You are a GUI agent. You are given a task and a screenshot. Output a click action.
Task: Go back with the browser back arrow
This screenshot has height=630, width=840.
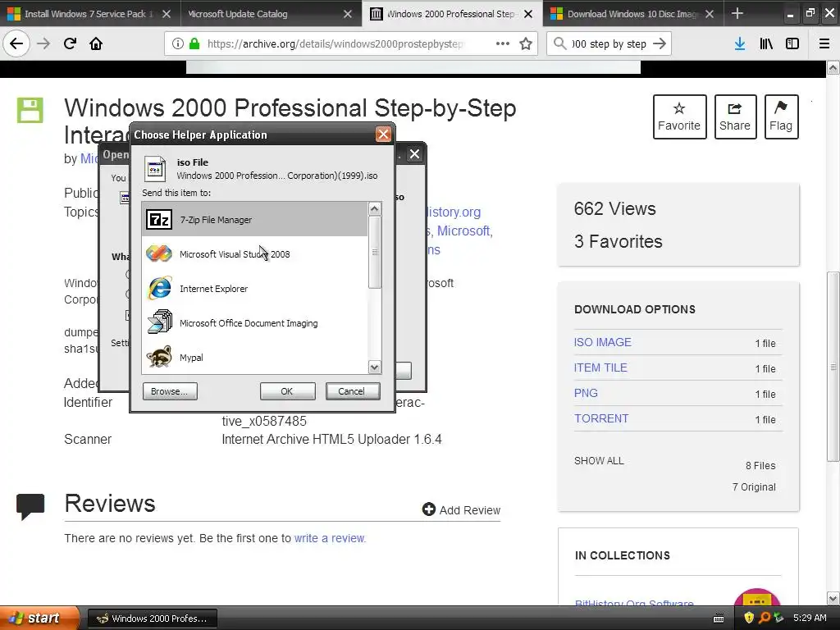coord(16,43)
